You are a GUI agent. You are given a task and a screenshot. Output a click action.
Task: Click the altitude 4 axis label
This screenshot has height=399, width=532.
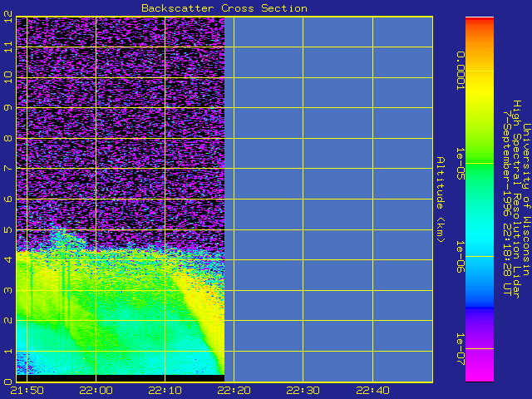[x=8, y=259]
